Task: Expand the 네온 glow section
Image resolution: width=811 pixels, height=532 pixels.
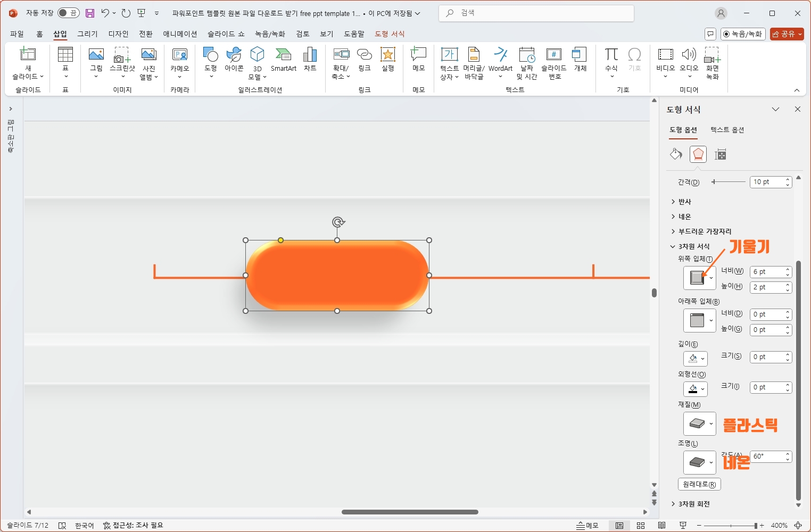Action: click(x=681, y=217)
